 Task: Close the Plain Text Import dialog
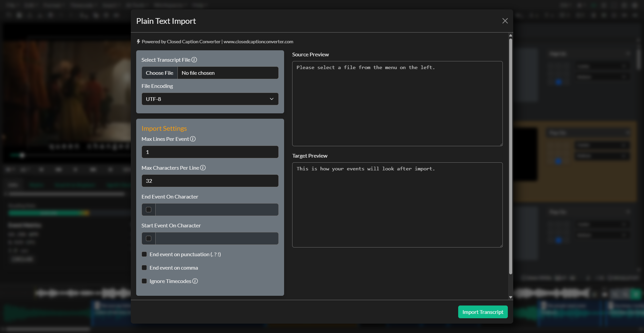(x=505, y=21)
